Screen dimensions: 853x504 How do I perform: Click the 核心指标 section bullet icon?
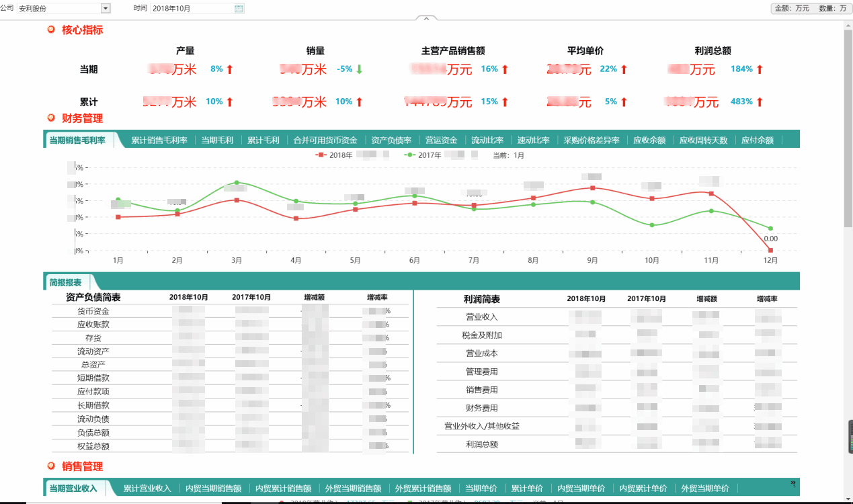(x=51, y=30)
